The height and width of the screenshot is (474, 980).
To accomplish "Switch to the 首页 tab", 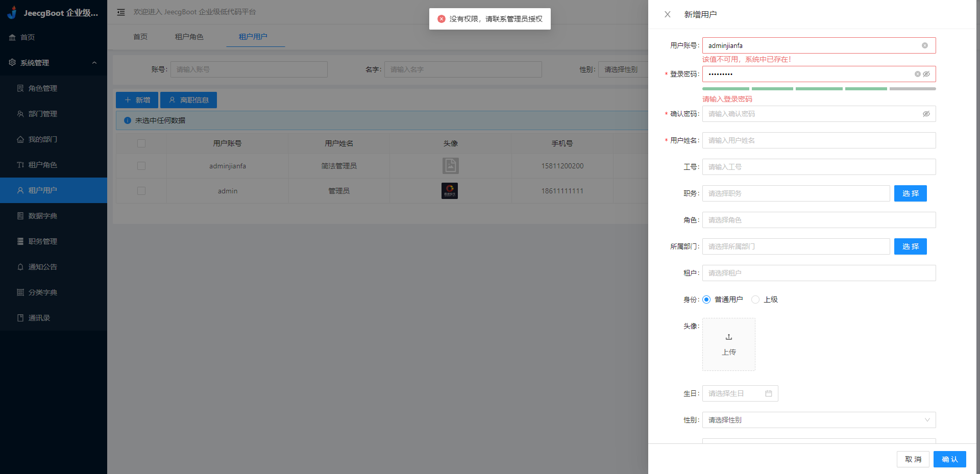I will 140,37.
